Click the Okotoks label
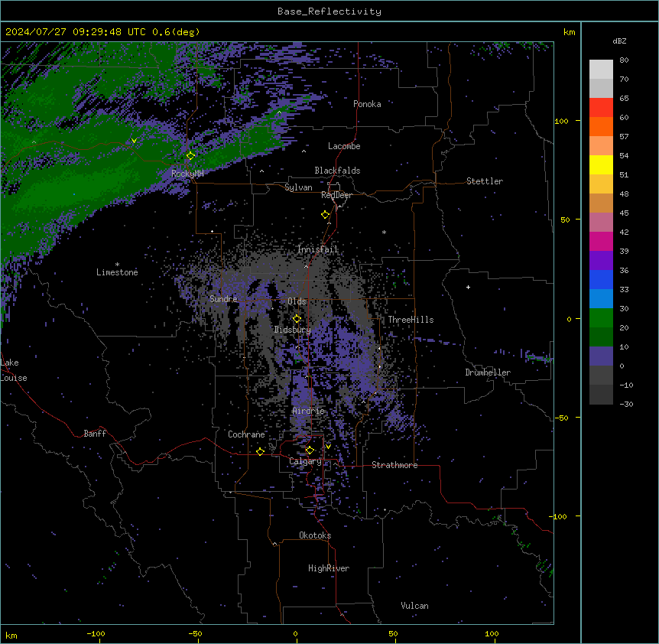This screenshot has height=644, width=659. click(x=315, y=535)
